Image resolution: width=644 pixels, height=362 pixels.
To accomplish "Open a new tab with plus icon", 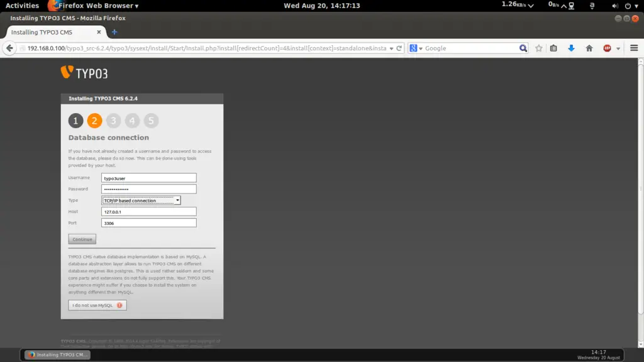I will pos(114,32).
